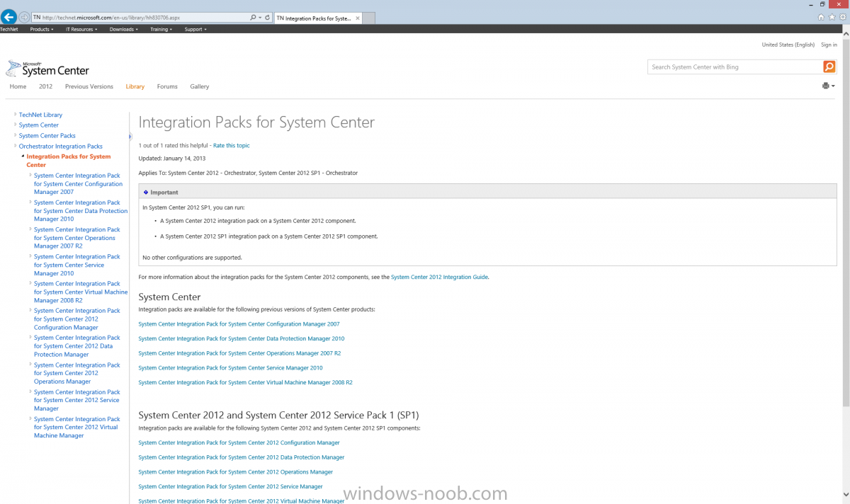
Task: Open the Previous Versions navigation tab
Action: click(x=89, y=86)
